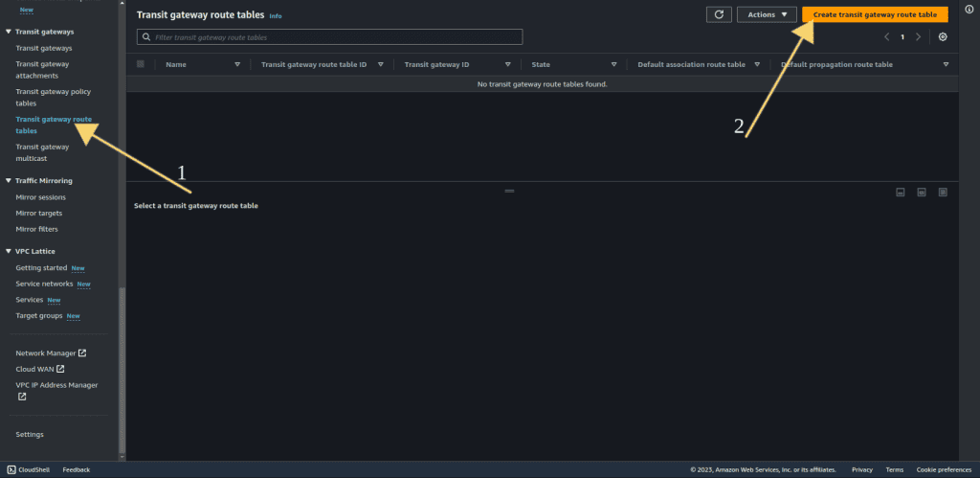Collapse the Transit gateways section
The width and height of the screenshot is (980, 478).
pos(9,32)
